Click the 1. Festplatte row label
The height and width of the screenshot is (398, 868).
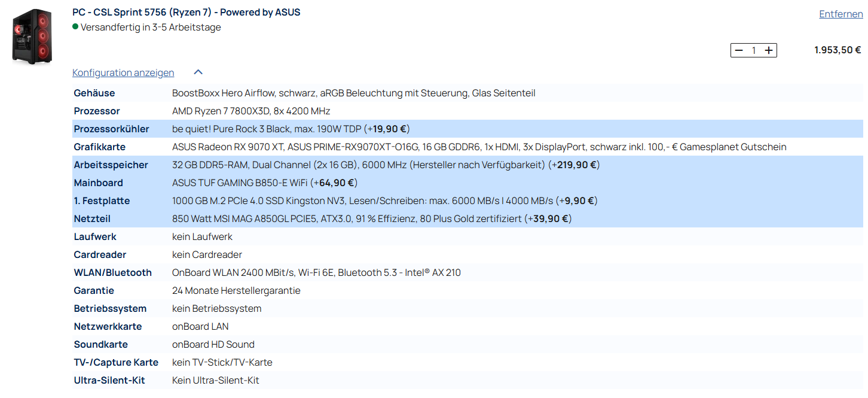[102, 200]
